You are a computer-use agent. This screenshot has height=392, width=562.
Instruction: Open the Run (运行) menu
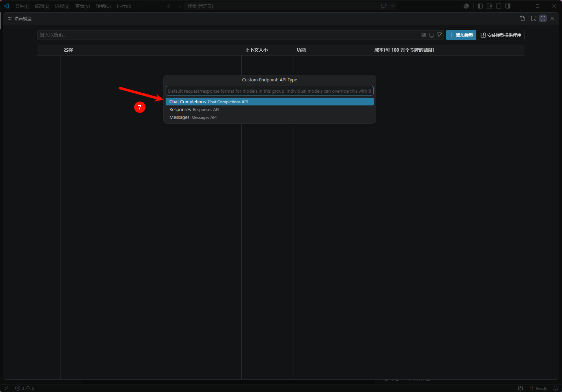(124, 6)
